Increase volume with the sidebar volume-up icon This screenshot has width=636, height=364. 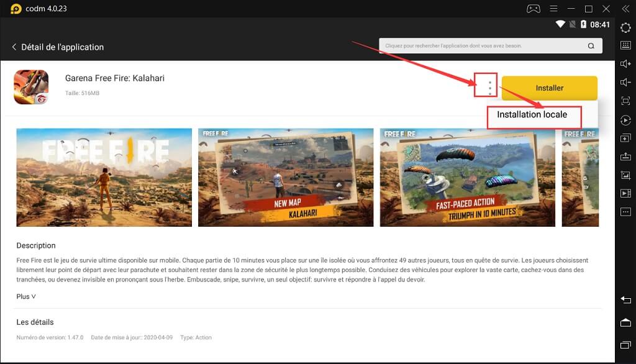(x=625, y=64)
